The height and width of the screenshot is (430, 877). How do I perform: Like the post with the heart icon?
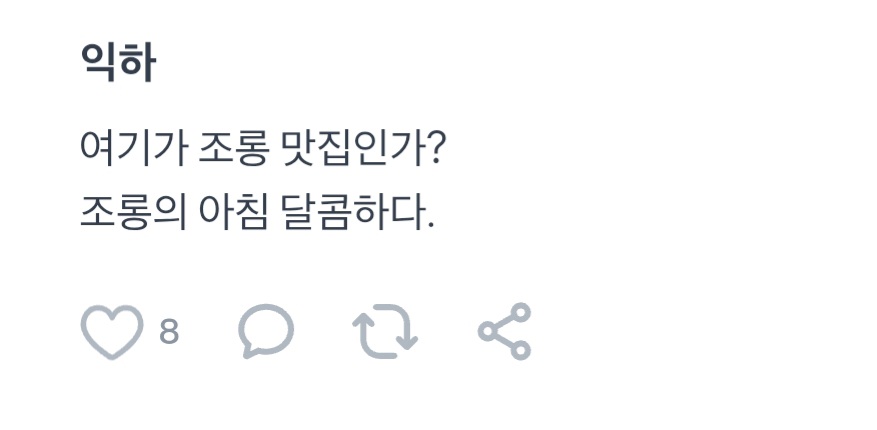112,332
